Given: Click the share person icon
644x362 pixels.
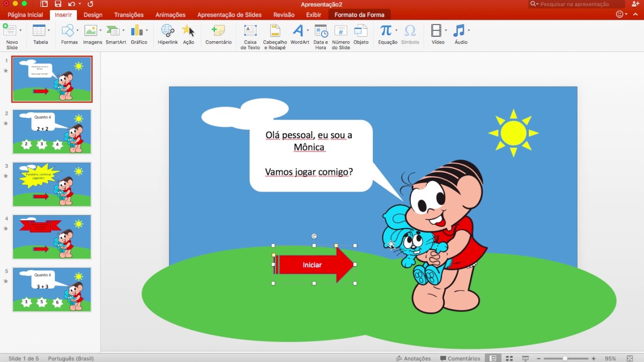Looking at the screenshot, I should point(635,4).
